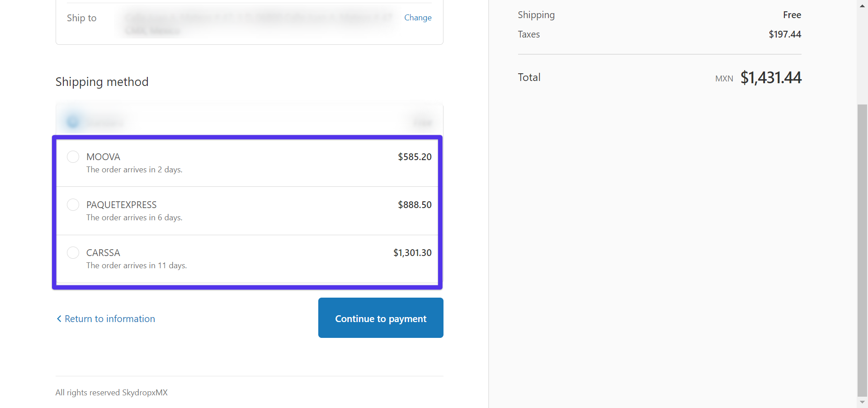This screenshot has width=868, height=408.
Task: Click Return to information link
Action: (x=110, y=319)
